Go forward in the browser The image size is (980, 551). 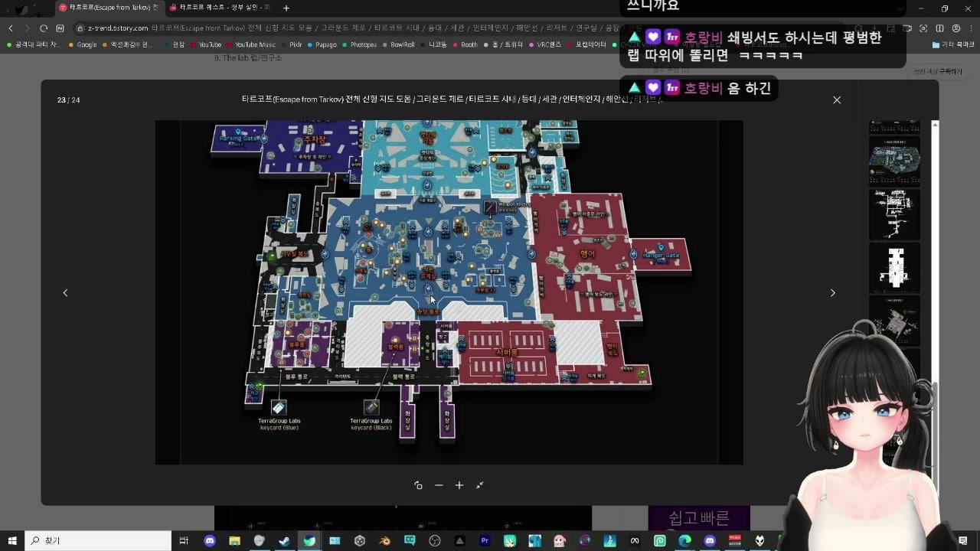pyautogui.click(x=28, y=28)
